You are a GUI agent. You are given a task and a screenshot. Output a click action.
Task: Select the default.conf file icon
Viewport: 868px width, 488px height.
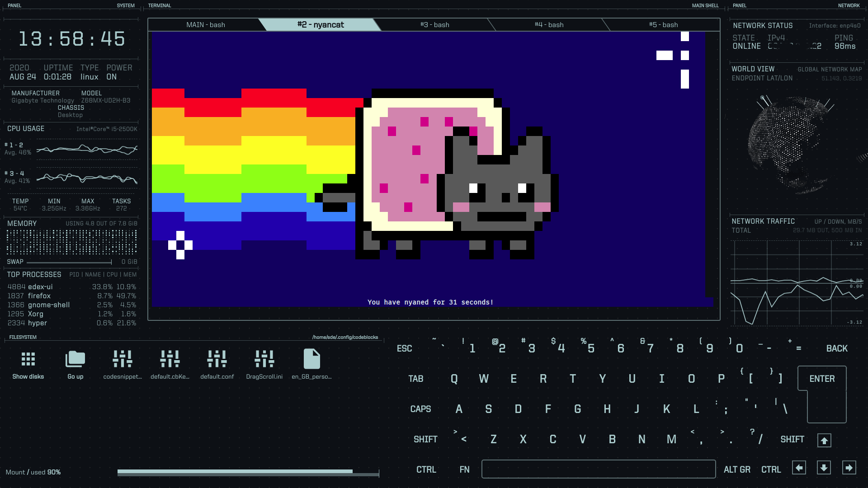coord(217,361)
